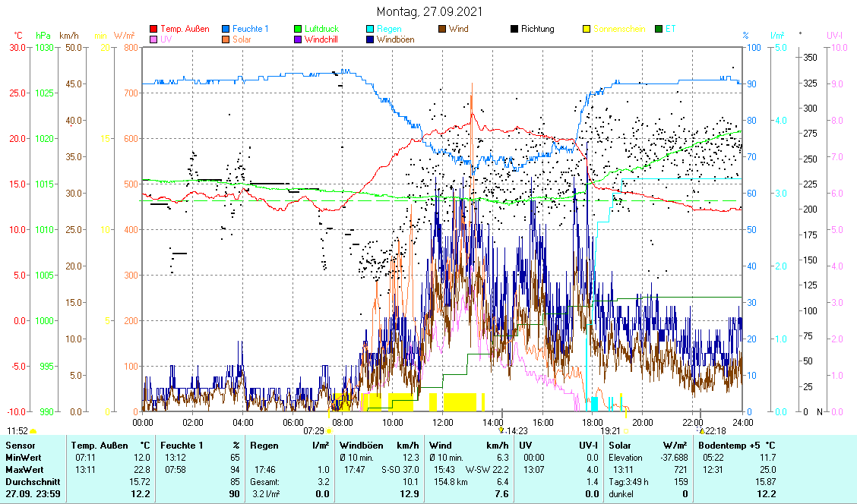
Task: Click the red Temp. Außen legend swatch
Action: 154,29
